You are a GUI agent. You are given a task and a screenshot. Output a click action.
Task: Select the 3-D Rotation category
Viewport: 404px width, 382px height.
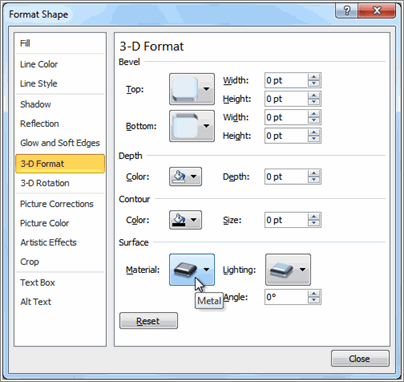click(60, 183)
